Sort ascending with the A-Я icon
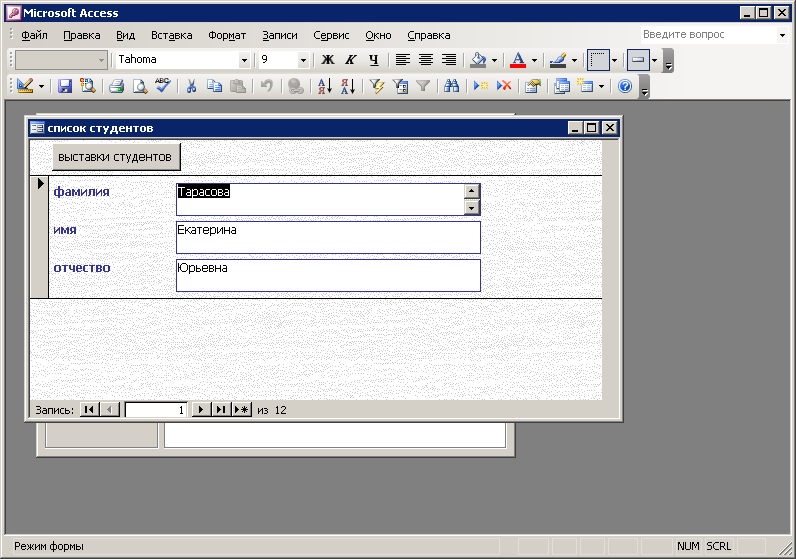The height and width of the screenshot is (559, 796). pos(324,86)
